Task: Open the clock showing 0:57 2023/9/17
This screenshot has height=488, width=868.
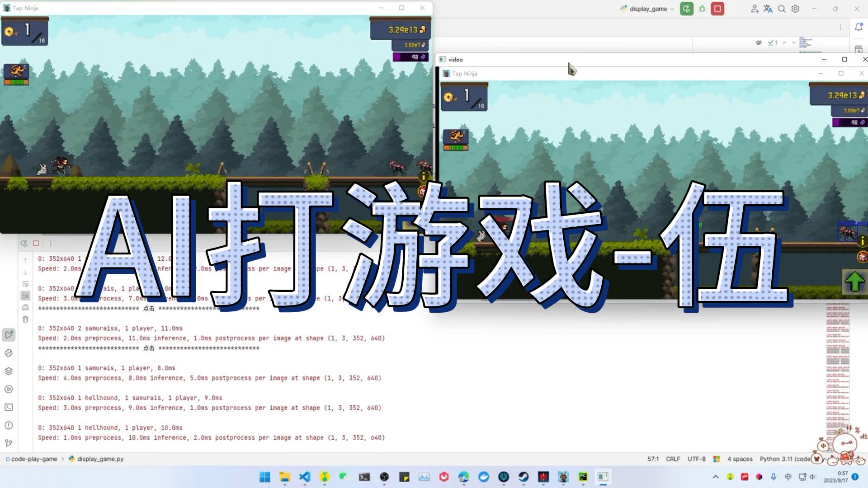Action: click(835, 477)
